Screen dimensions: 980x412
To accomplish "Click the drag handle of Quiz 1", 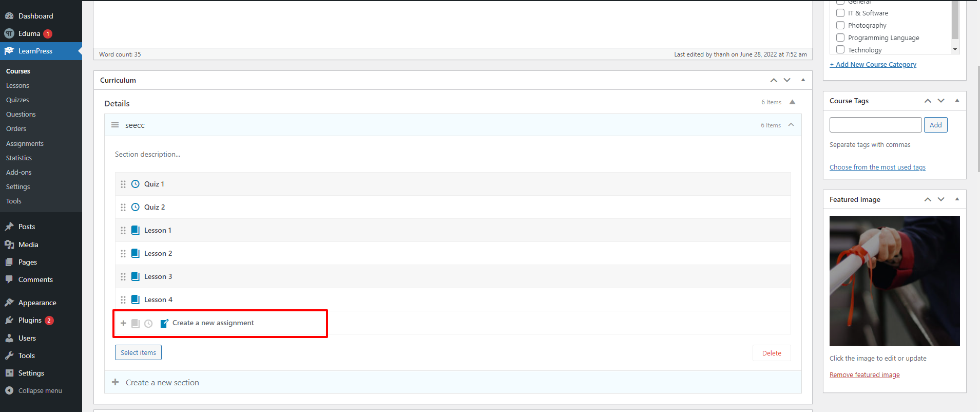I will [x=123, y=184].
